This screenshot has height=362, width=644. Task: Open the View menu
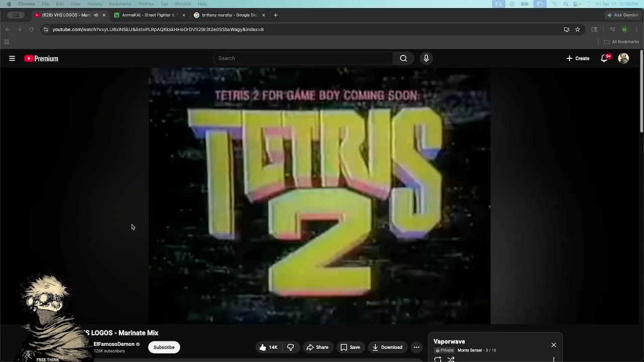pyautogui.click(x=75, y=4)
